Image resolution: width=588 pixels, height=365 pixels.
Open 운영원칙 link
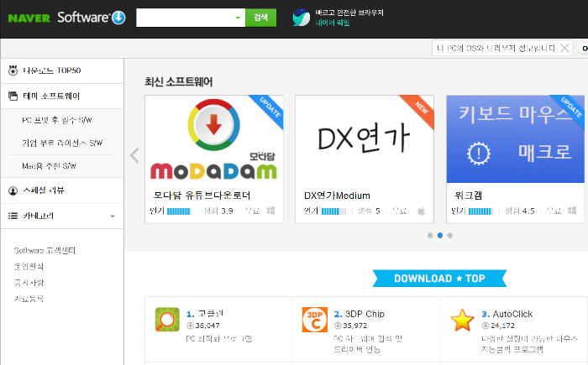point(29,267)
